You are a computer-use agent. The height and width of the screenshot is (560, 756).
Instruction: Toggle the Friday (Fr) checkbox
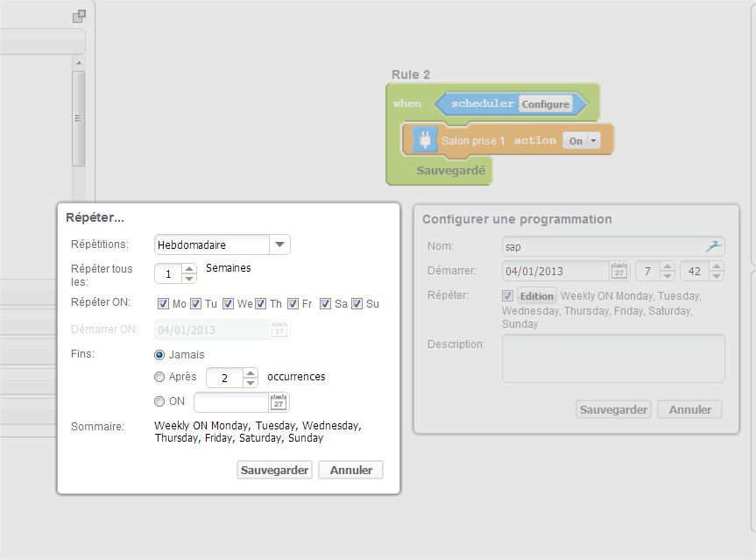coord(293,304)
